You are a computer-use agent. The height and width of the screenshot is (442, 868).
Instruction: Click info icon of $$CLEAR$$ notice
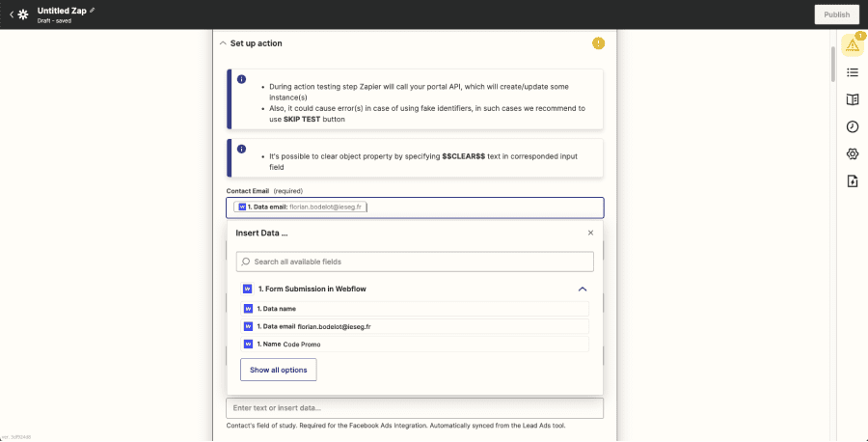point(241,149)
